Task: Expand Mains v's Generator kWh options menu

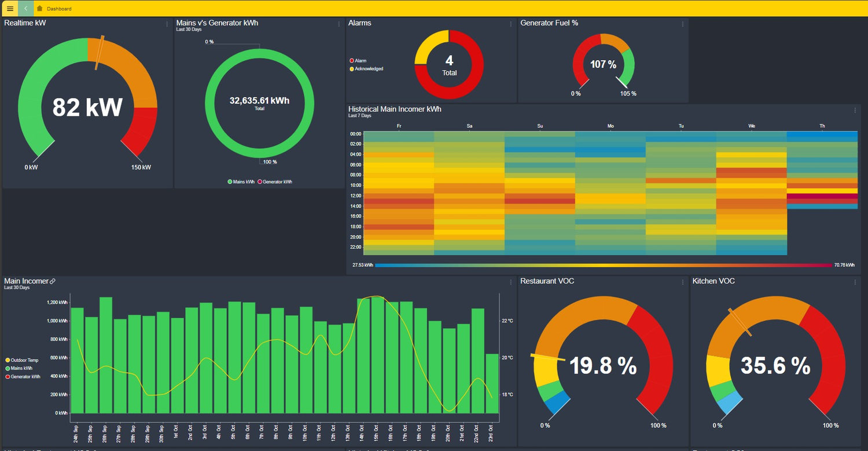Action: coord(339,24)
